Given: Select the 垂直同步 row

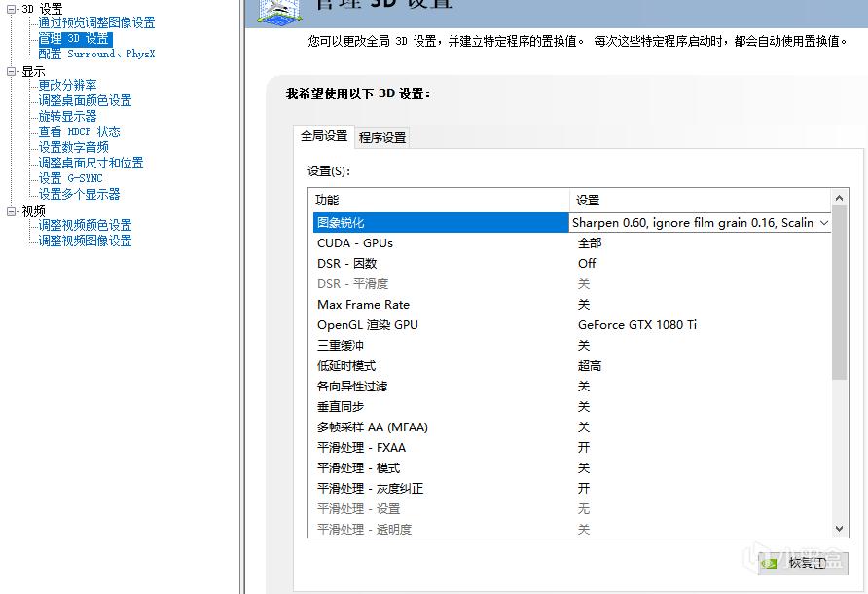Looking at the screenshot, I should [572, 407].
